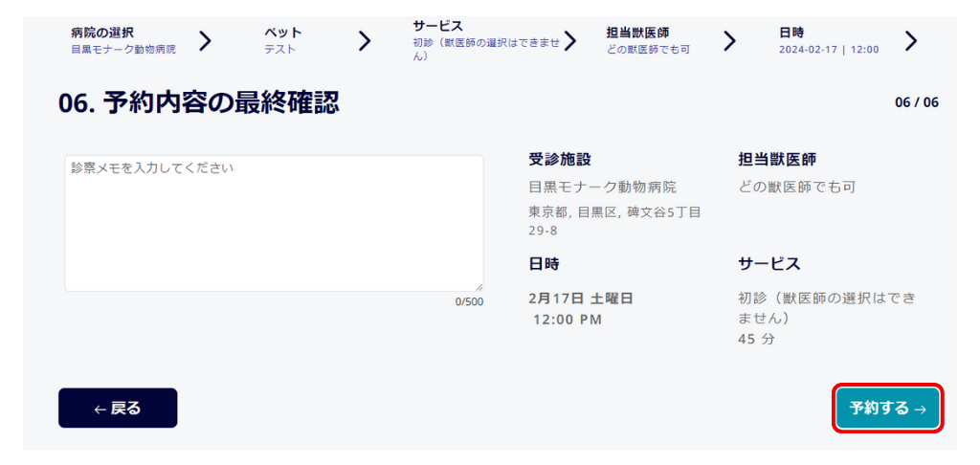Click chevron after 病院の選択 step
980x465 pixels.
[205, 41]
